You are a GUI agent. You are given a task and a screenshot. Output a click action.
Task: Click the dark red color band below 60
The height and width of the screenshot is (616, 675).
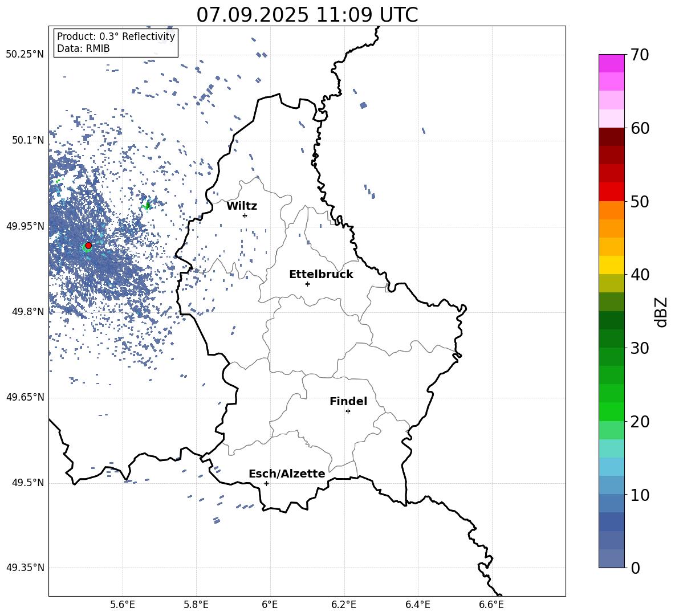point(612,137)
